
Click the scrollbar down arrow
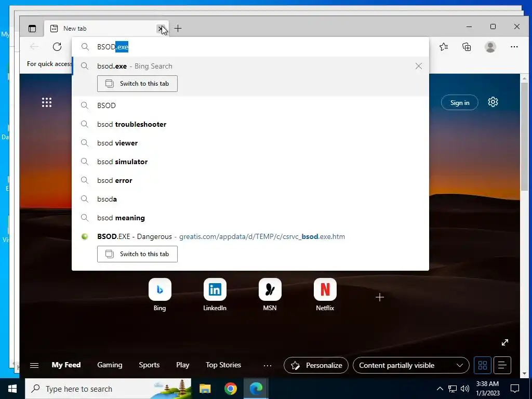click(x=525, y=374)
